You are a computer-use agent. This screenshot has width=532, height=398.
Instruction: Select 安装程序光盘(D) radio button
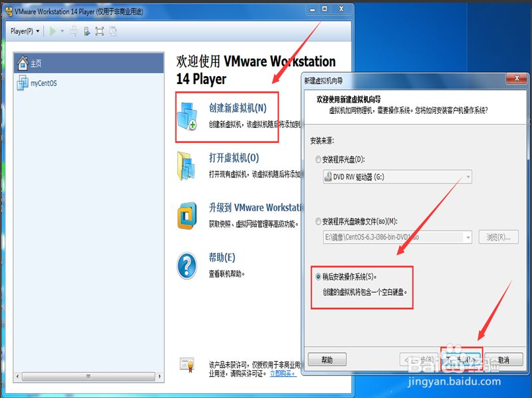318,160
